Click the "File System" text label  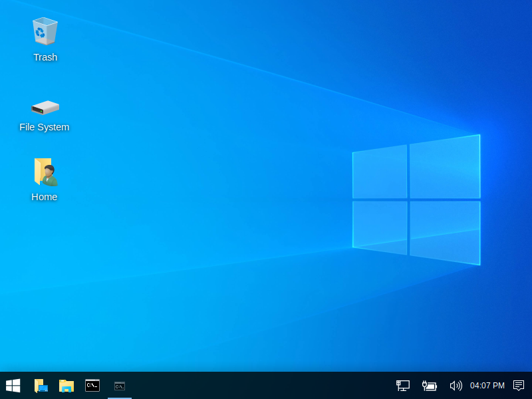[45, 127]
